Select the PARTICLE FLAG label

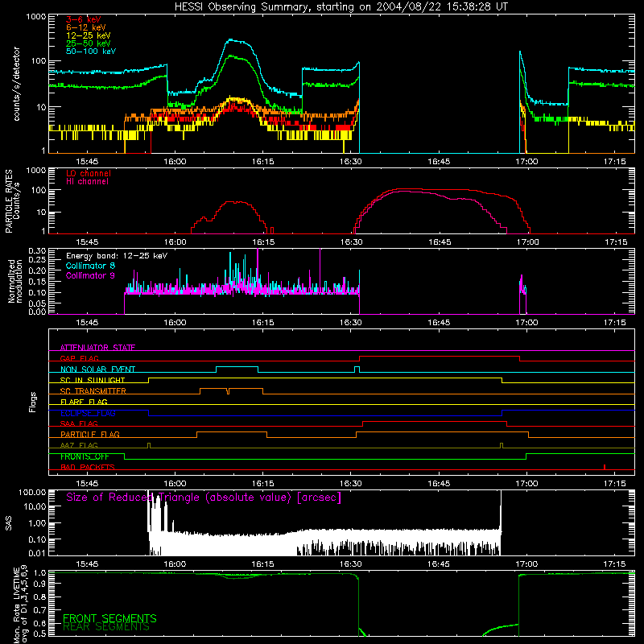pos(90,434)
